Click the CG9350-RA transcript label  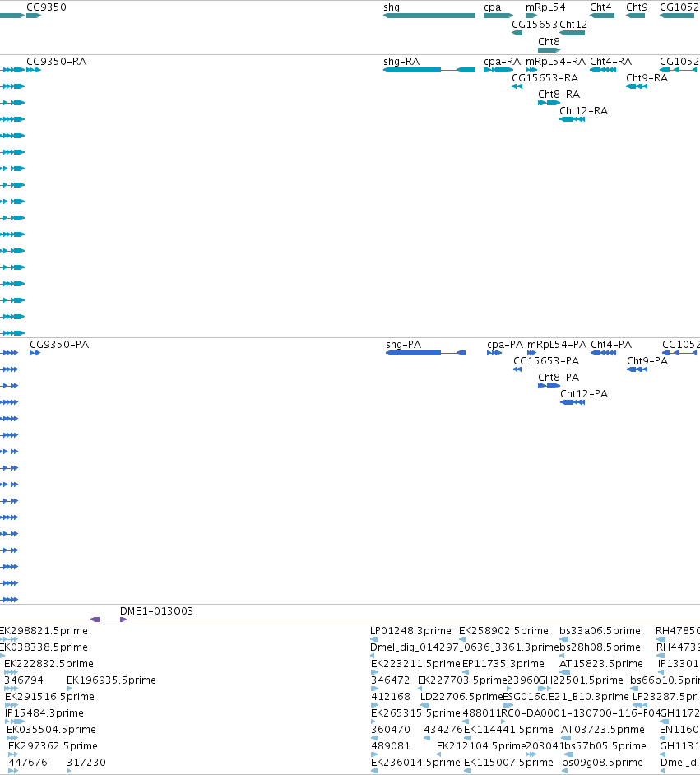(x=56, y=62)
